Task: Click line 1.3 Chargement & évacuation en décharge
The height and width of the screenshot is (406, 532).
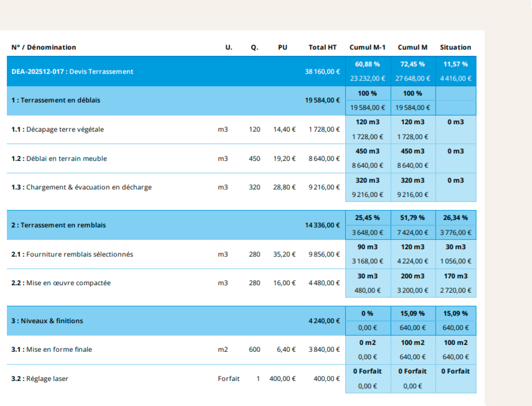Action: click(x=81, y=187)
